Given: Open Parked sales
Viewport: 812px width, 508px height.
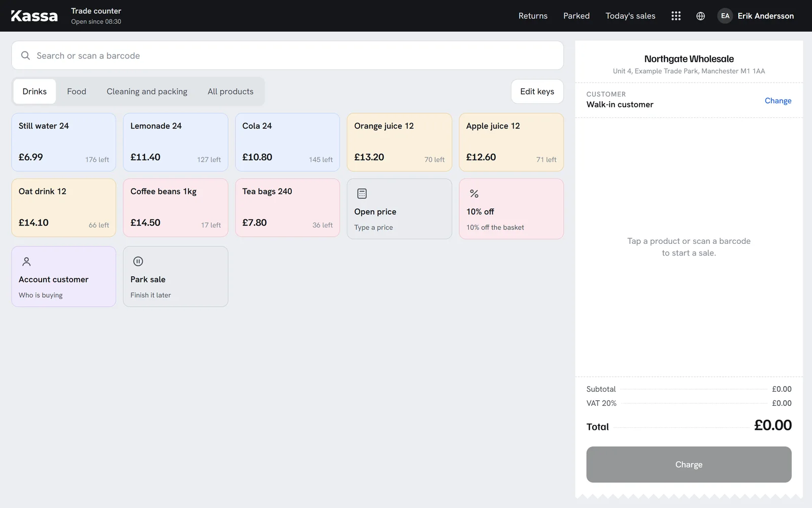Looking at the screenshot, I should point(577,16).
